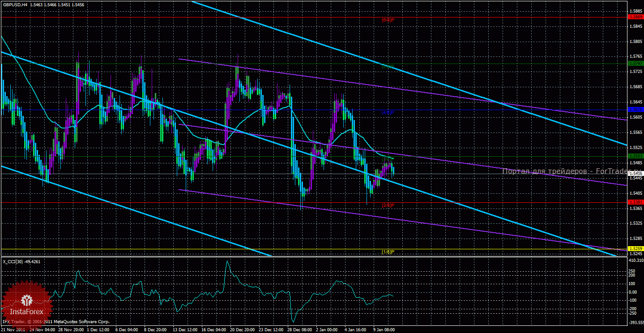Click the 1.5485 price scale value
The height and width of the screenshot is (333, 644).
pos(636,163)
